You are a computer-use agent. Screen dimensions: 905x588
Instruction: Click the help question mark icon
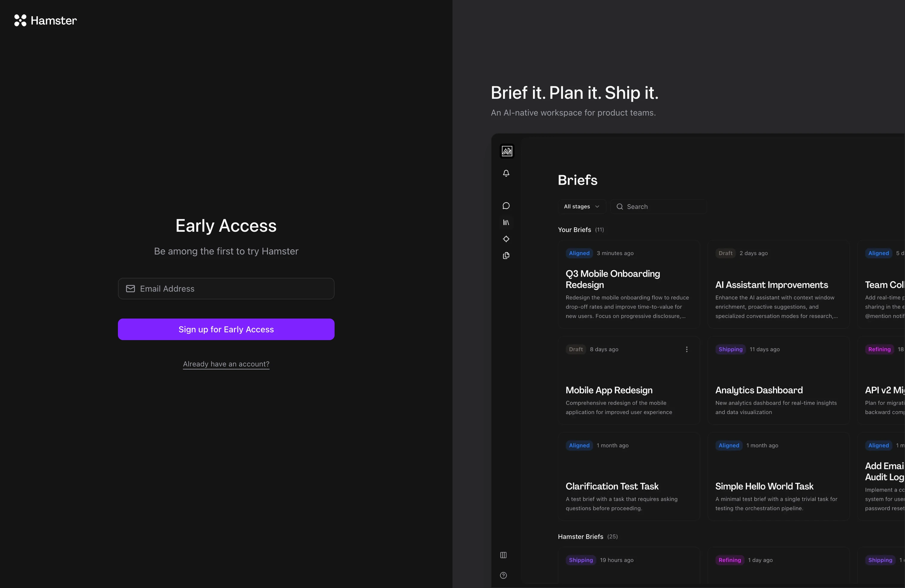click(503, 575)
